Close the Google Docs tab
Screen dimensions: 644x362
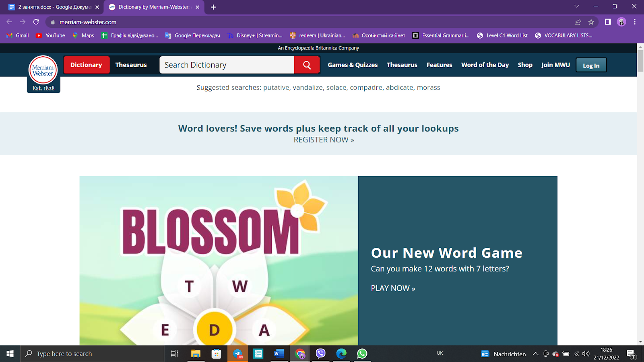pyautogui.click(x=97, y=7)
